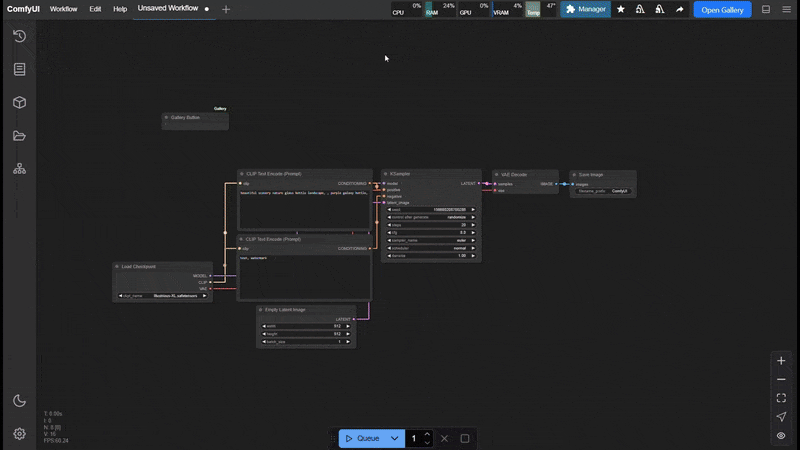The width and height of the screenshot is (800, 450).
Task: Click right arrow on width widget
Action: (348, 327)
